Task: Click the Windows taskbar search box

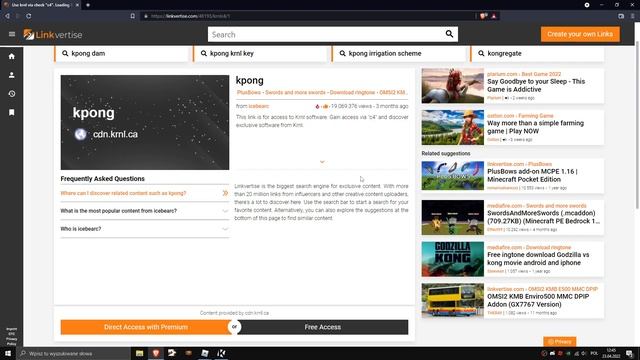Action: [x=73, y=353]
